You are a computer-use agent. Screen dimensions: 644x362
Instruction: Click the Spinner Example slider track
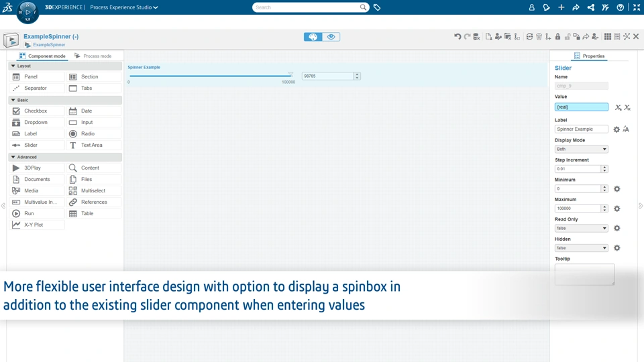210,76
